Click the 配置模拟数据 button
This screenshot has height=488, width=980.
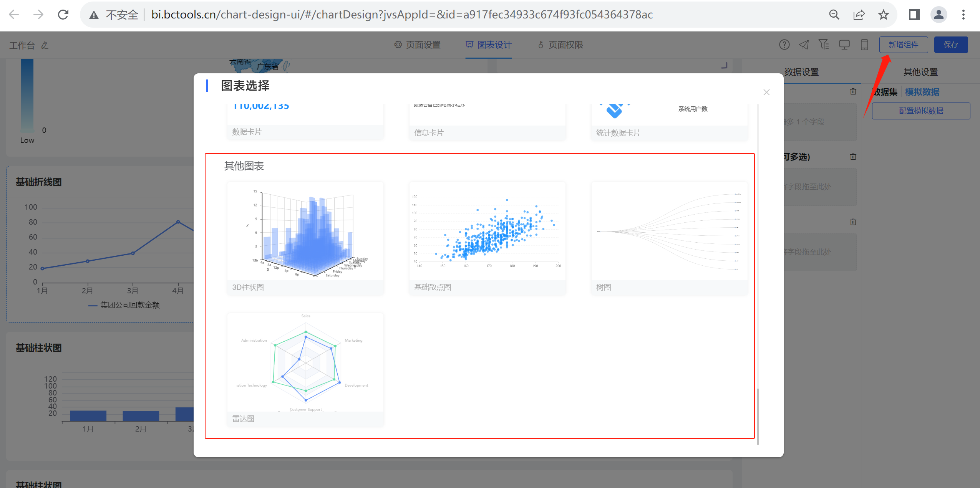coord(920,111)
